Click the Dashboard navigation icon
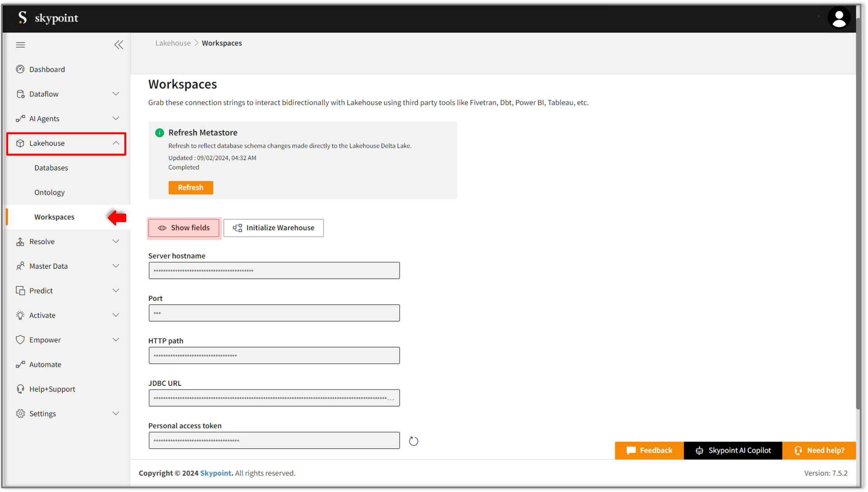The width and height of the screenshot is (868, 492). 20,69
